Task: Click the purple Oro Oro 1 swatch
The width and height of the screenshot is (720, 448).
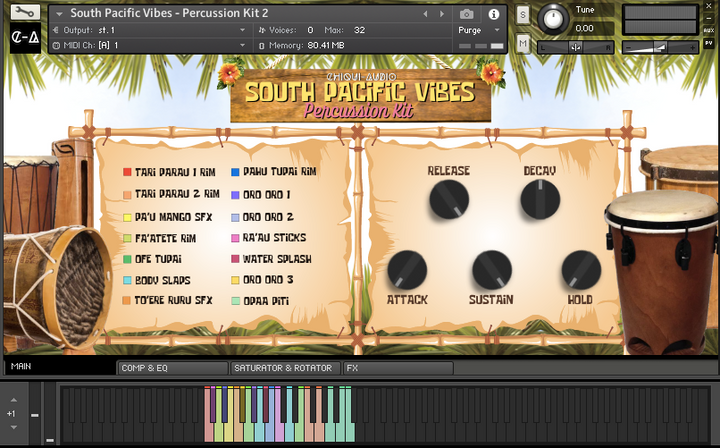Action: (235, 195)
